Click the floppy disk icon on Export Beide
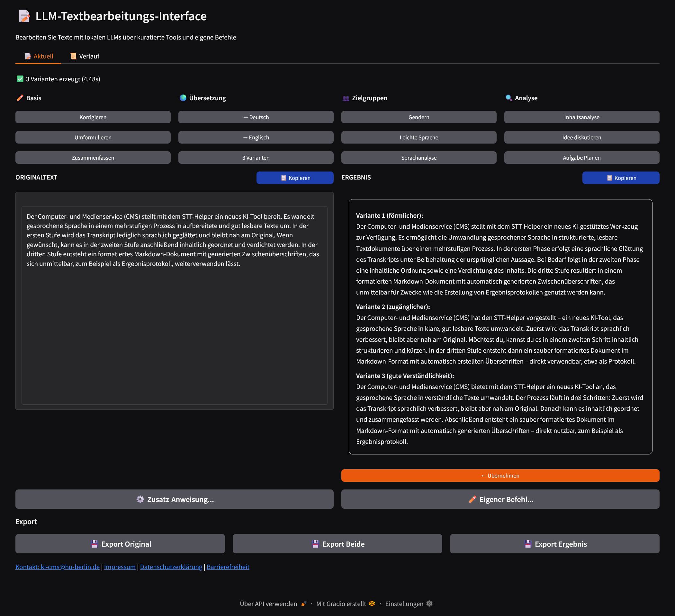 [x=315, y=544]
